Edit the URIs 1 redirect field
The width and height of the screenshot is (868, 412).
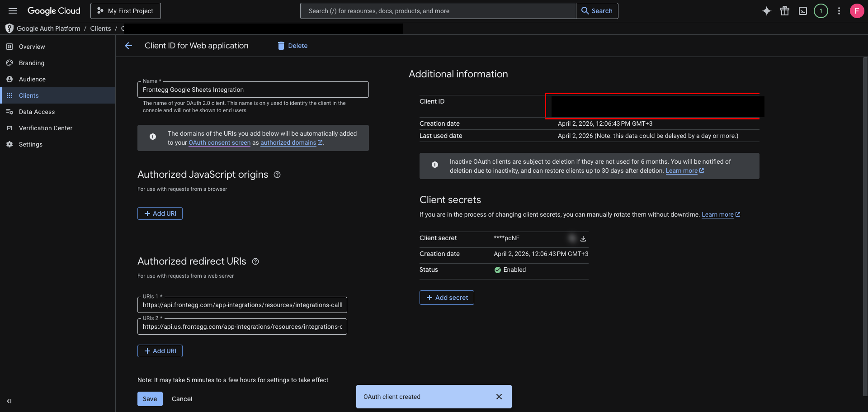242,305
